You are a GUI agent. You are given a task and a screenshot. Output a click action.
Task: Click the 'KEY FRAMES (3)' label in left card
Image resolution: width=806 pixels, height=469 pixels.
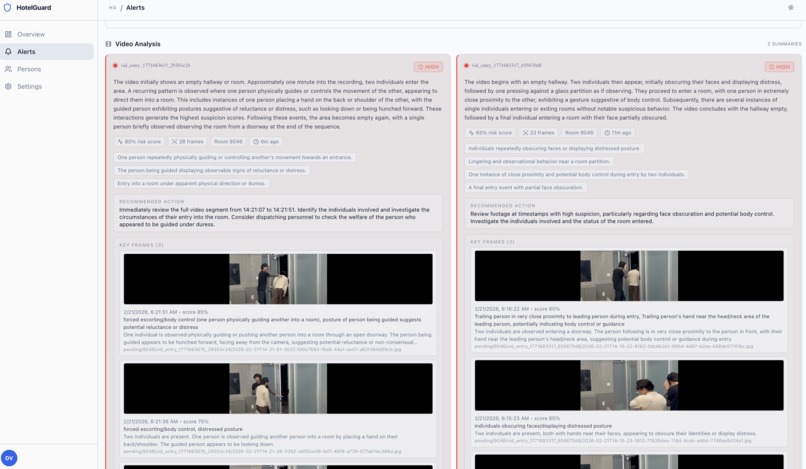tap(141, 245)
